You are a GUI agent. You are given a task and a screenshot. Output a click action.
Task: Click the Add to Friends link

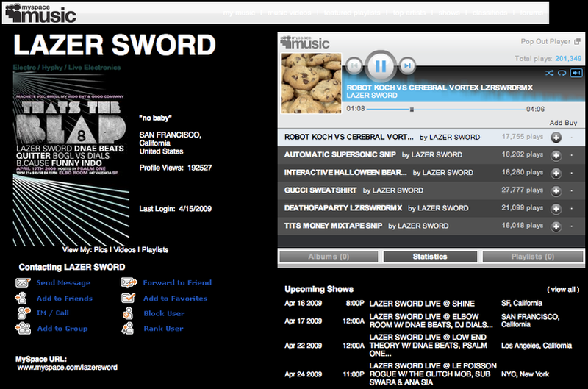(65, 299)
